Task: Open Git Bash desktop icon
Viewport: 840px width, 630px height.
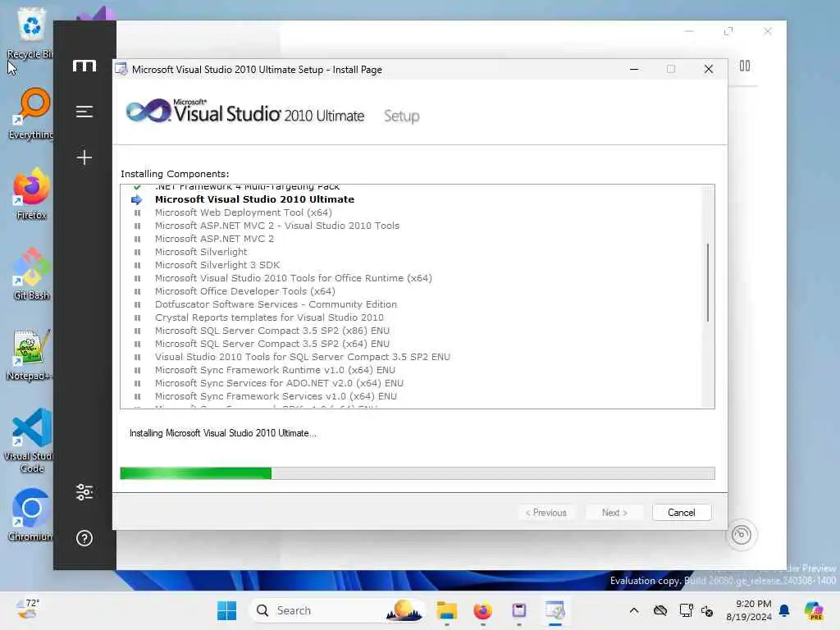Action: tap(31, 274)
